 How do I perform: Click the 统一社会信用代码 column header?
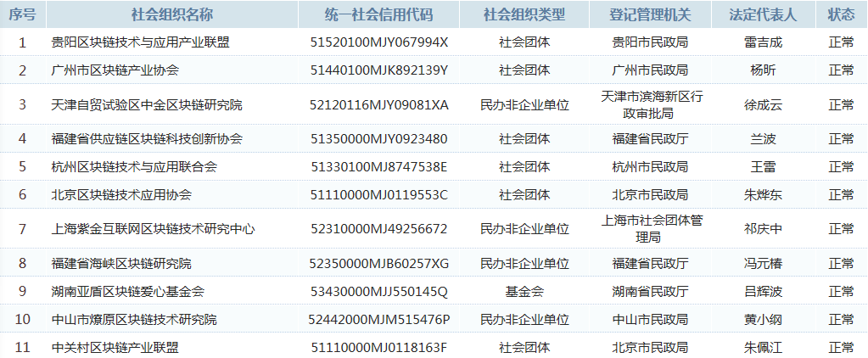click(378, 15)
